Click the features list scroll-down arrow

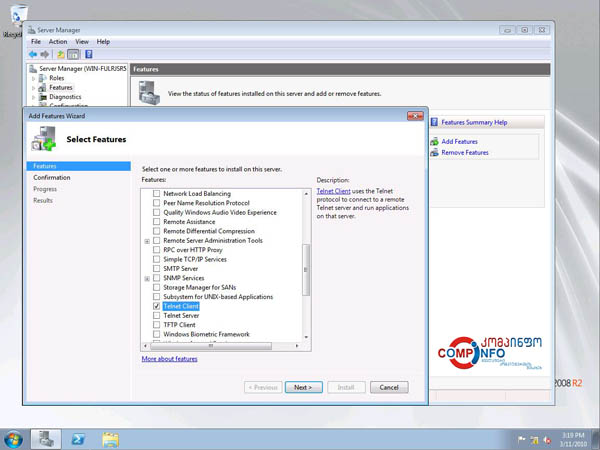[x=306, y=337]
